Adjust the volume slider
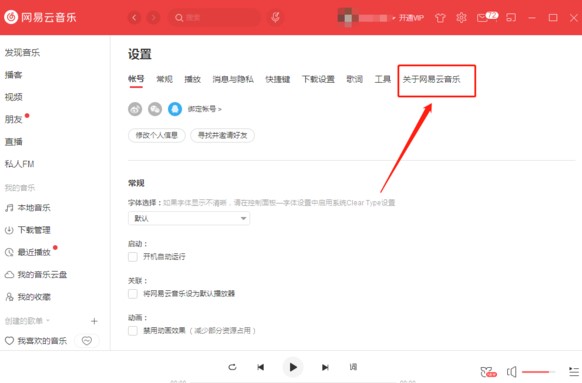Screen dimensions: 582x383 pos(538,371)
